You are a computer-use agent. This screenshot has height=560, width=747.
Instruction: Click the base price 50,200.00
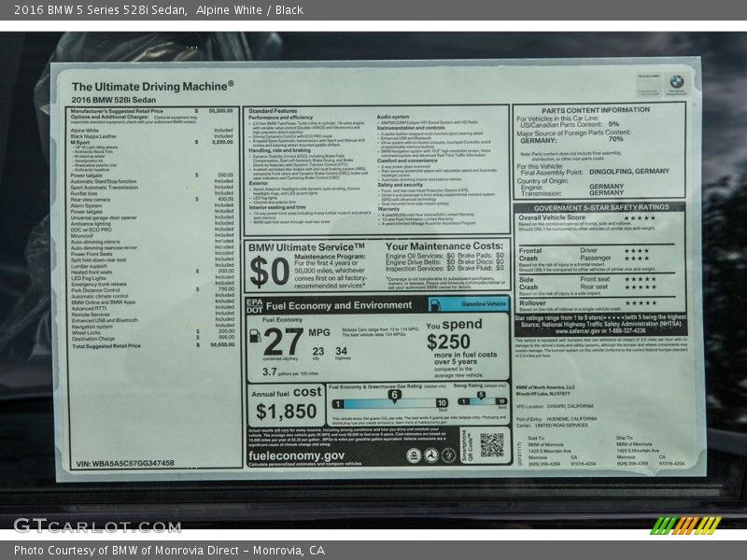(x=220, y=110)
